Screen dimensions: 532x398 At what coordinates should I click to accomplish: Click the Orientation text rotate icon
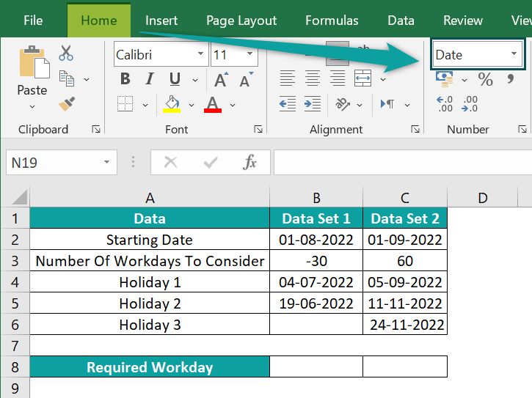[343, 104]
